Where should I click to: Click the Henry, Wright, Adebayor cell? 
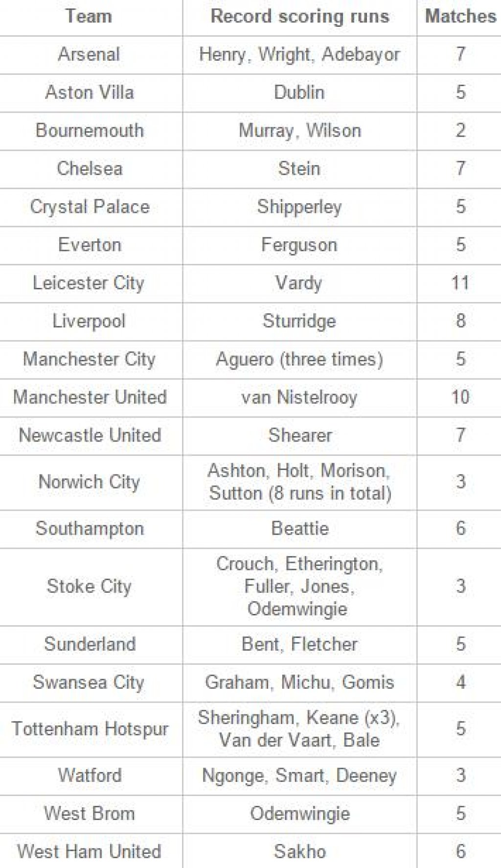pos(299,54)
